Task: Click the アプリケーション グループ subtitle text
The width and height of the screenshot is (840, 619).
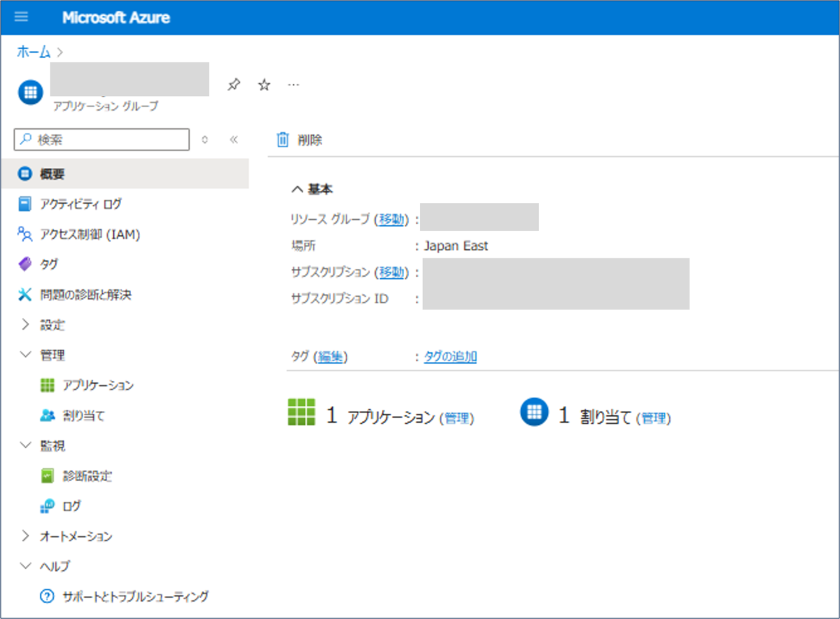Action: tap(106, 106)
